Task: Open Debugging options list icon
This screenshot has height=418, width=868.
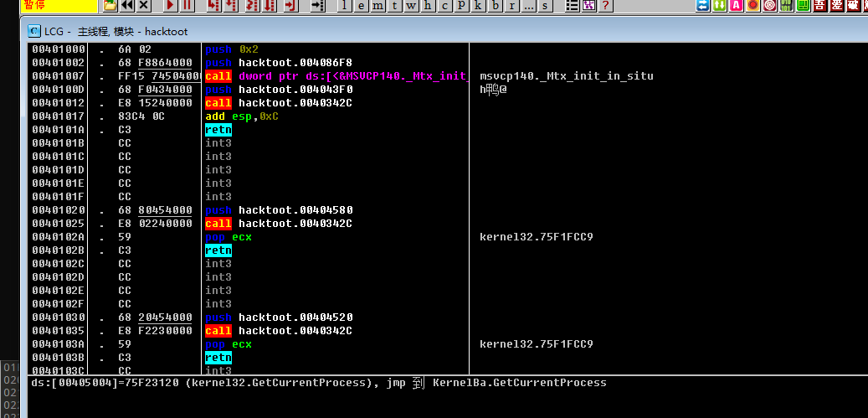Action: [x=572, y=6]
